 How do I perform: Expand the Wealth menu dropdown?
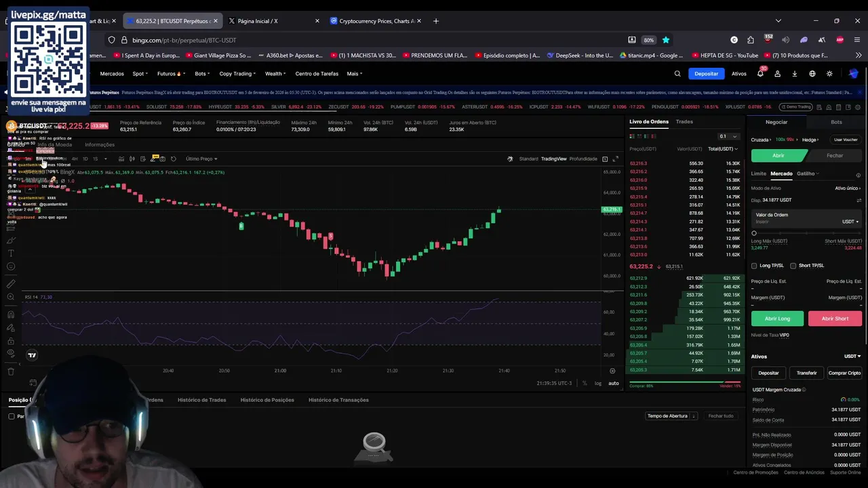(x=275, y=74)
